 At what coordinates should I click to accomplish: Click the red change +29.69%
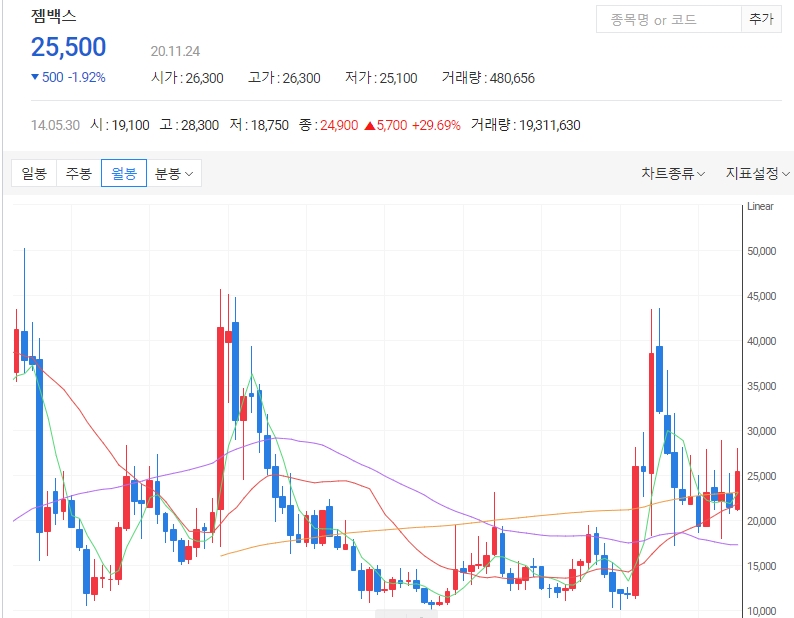pyautogui.click(x=436, y=125)
